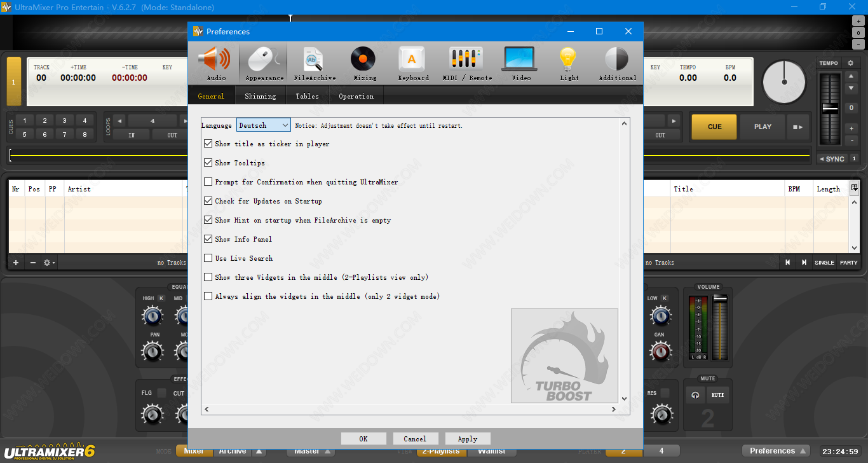Remove track with playlist minus icon
The width and height of the screenshot is (868, 463).
32,263
